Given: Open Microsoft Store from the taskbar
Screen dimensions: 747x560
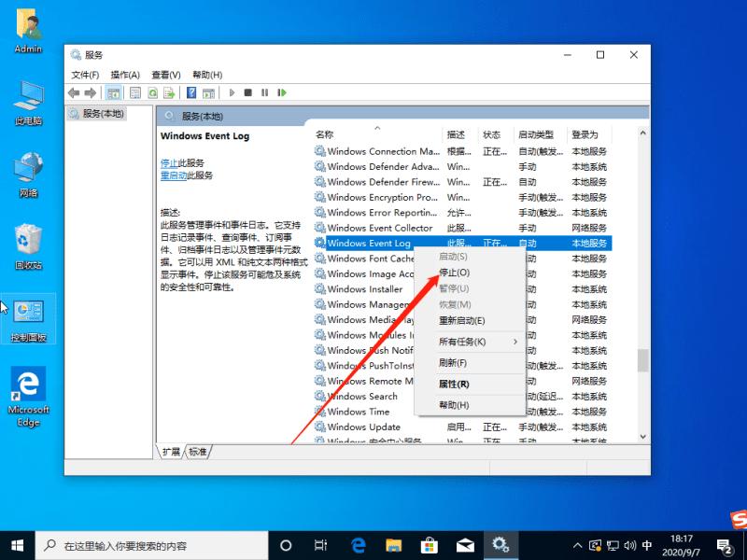Looking at the screenshot, I should point(430,545).
